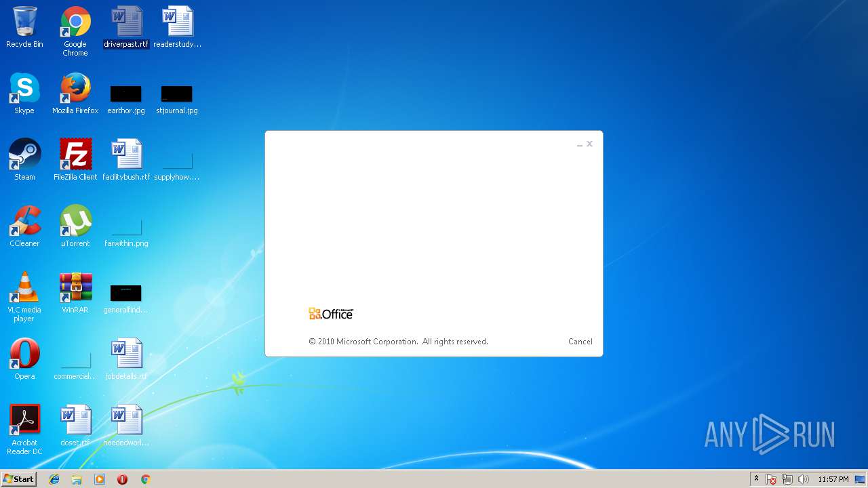Image resolution: width=868 pixels, height=488 pixels.
Task: Select the Skype desktop shortcut
Action: coord(24,94)
